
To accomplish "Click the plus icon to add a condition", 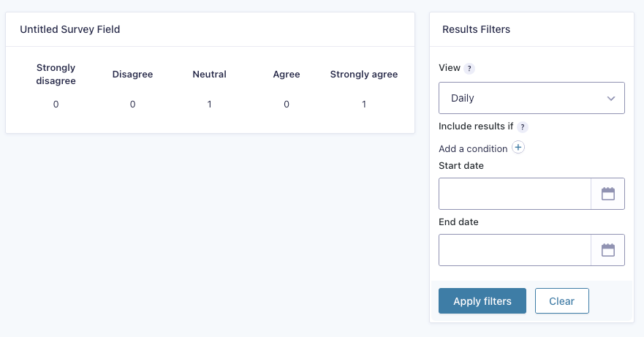I will coord(518,147).
